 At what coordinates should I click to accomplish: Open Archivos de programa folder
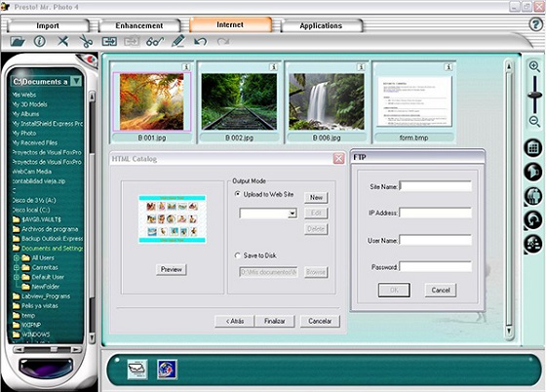[x=45, y=229]
